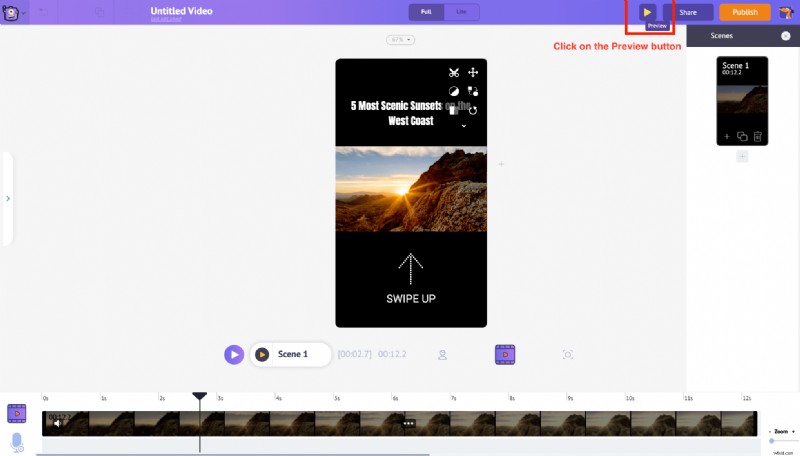Click the video clip strip in timeline

pyautogui.click(x=399, y=423)
